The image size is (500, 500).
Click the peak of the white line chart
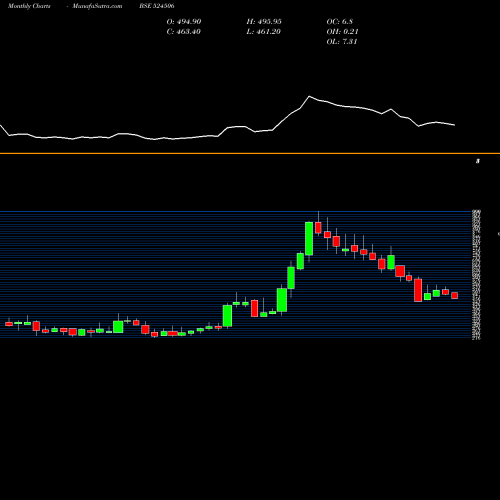[x=309, y=97]
